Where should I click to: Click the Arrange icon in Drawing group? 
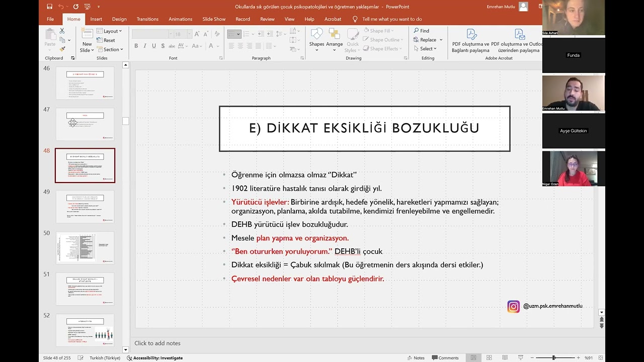pyautogui.click(x=334, y=34)
